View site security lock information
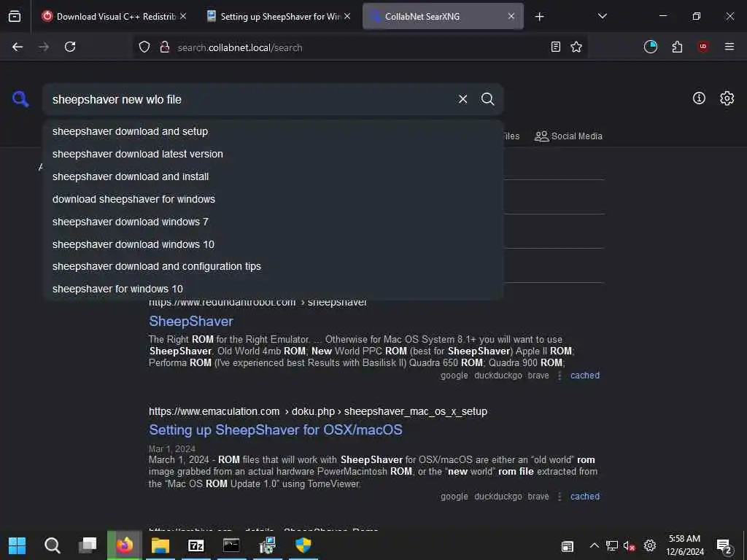Viewport: 747px width, 560px height. click(165, 47)
